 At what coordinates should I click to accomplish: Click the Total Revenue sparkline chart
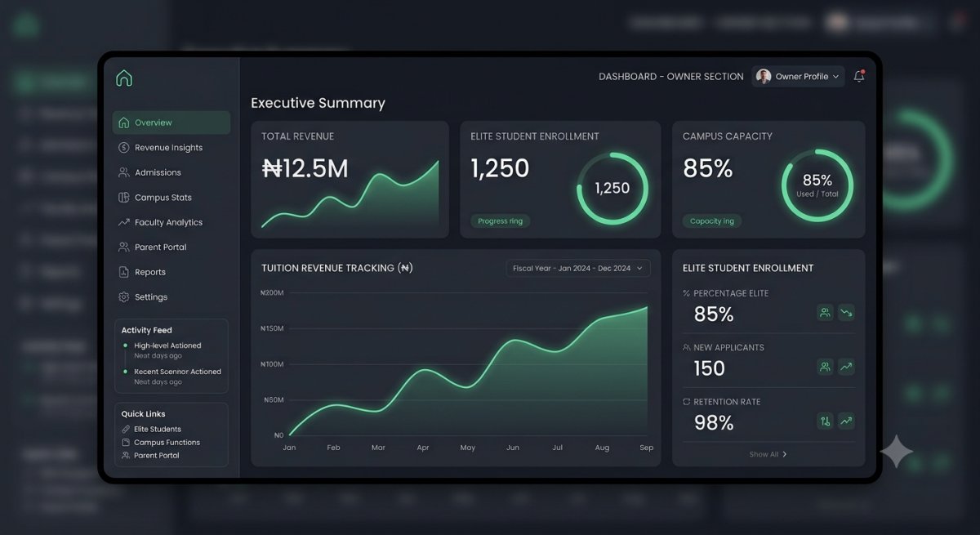(x=350, y=194)
